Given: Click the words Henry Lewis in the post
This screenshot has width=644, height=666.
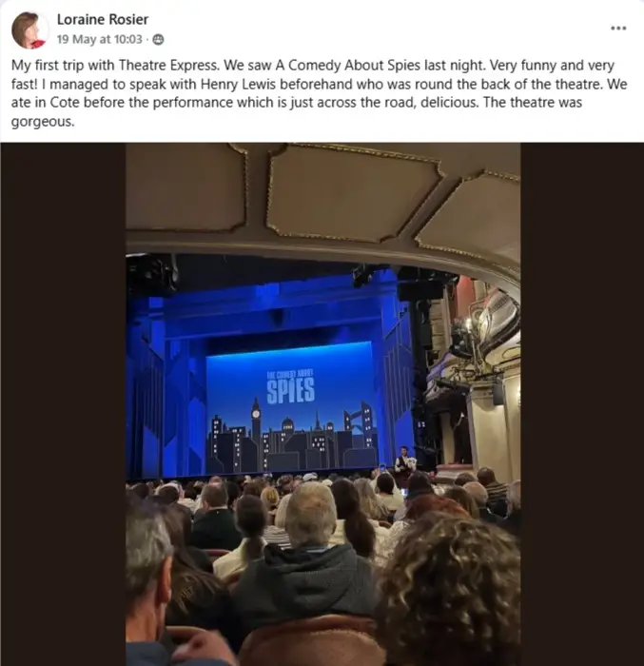Looking at the screenshot, I should [239, 84].
